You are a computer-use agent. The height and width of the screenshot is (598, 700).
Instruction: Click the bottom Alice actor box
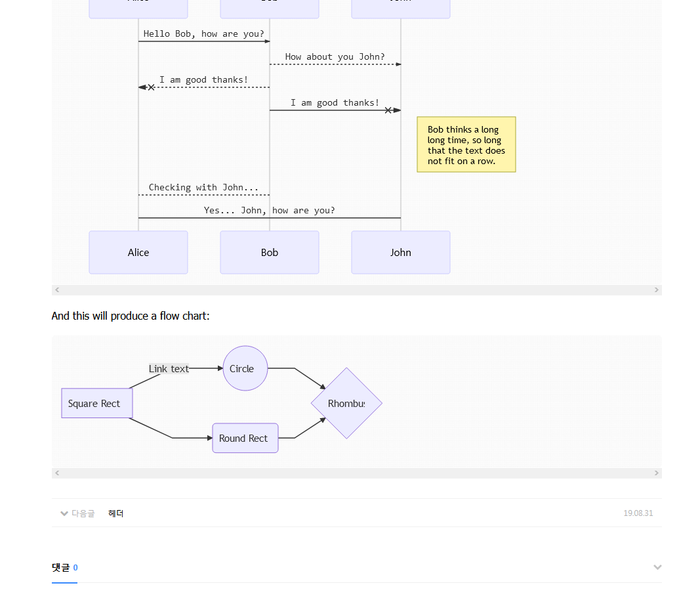138,252
